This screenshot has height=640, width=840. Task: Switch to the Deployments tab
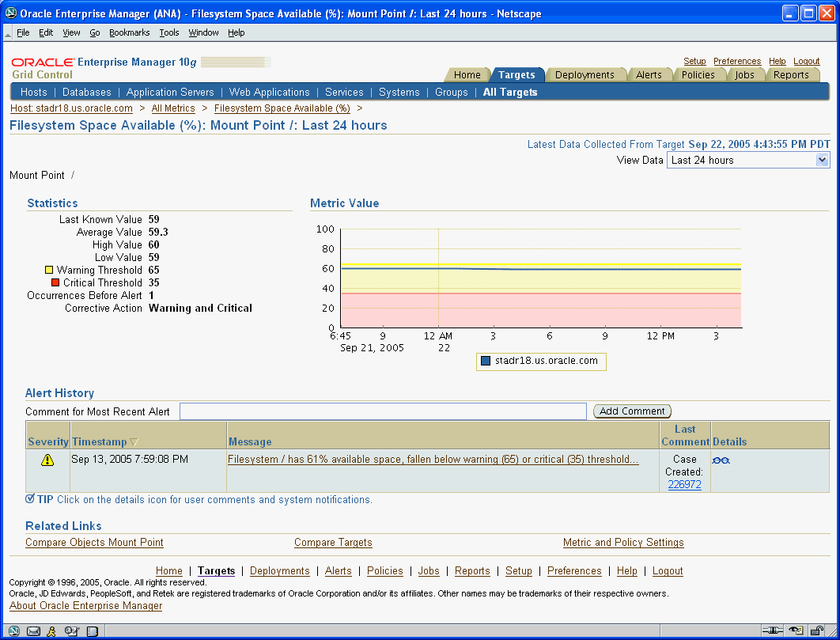pos(586,74)
